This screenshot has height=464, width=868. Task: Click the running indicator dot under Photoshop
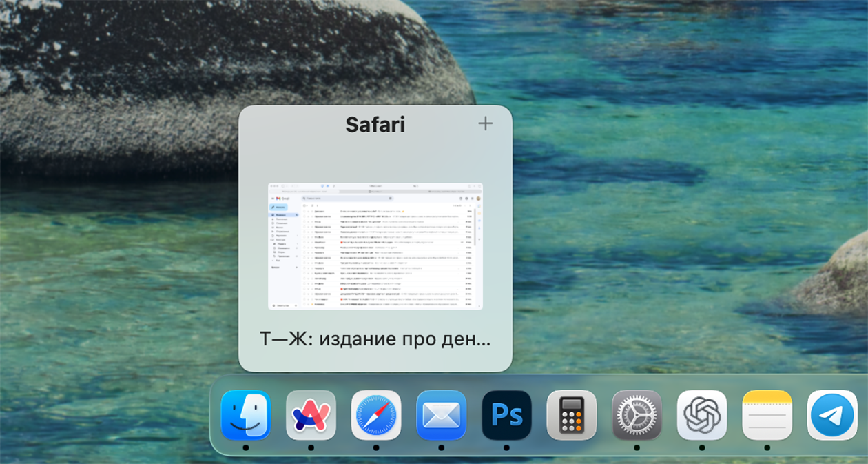tap(506, 447)
